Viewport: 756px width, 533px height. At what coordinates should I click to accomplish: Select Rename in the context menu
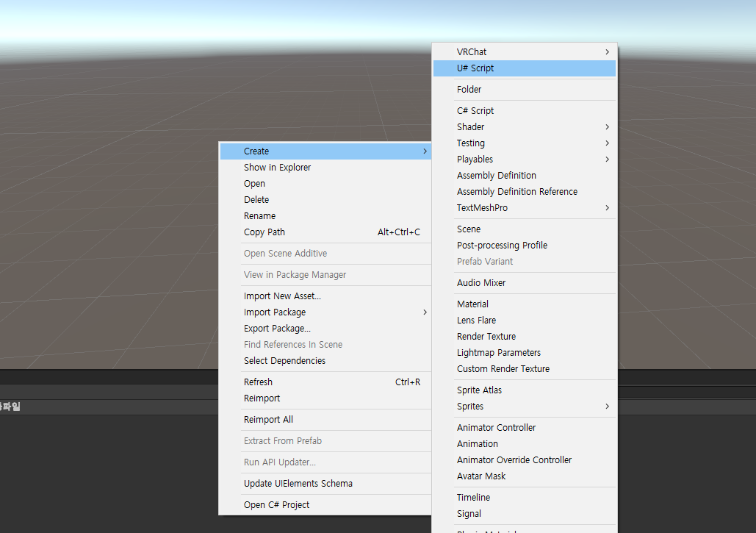[x=325, y=215]
